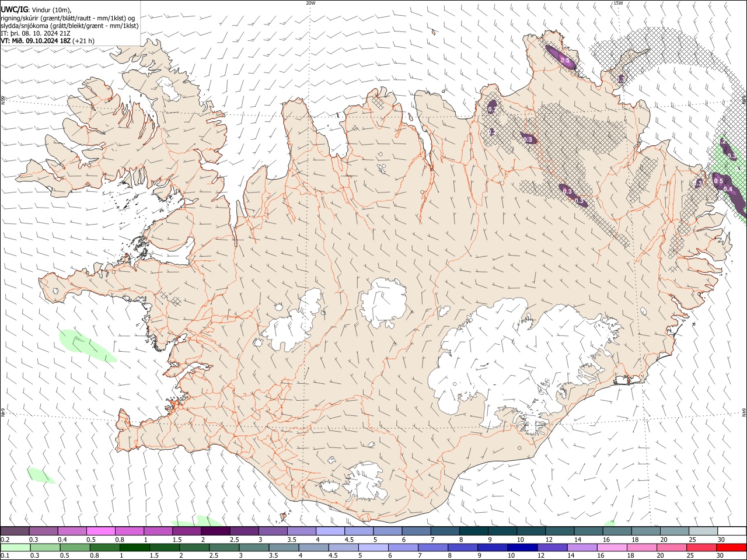Screen dimensions: 747x560
Task: Click the UWC/IG title in the header box
Action: tap(14, 9)
